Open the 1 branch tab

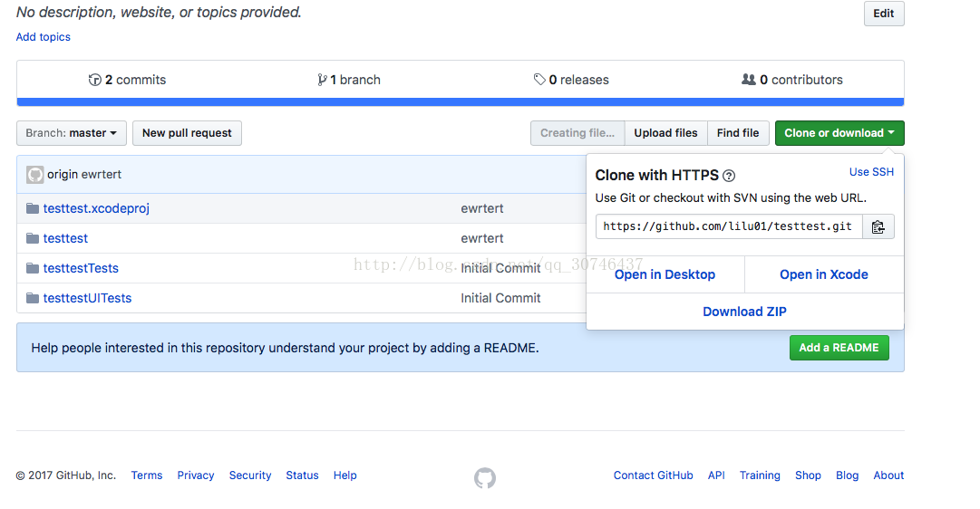point(349,80)
